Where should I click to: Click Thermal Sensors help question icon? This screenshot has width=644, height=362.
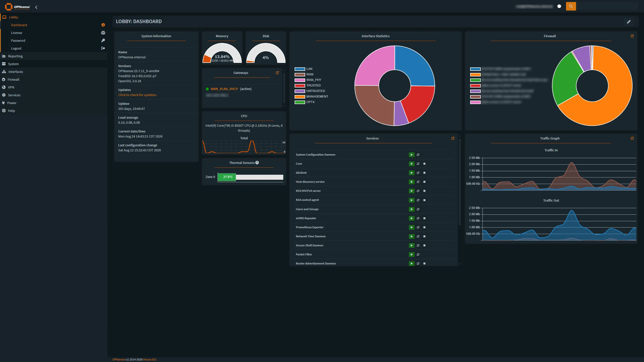click(257, 163)
